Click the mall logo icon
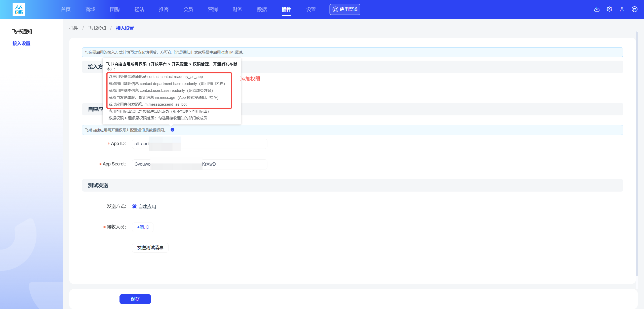The height and width of the screenshot is (309, 644). point(19,10)
